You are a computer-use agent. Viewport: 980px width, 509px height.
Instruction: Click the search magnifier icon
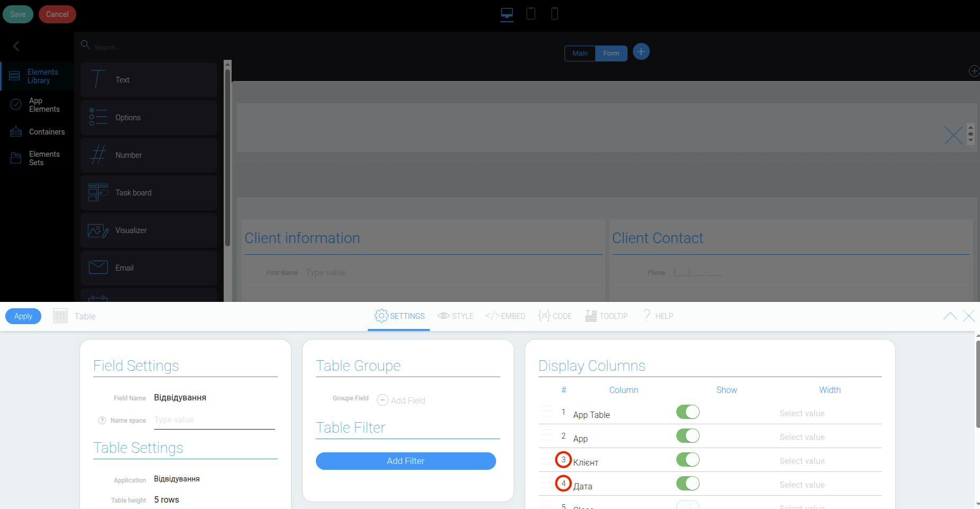pyautogui.click(x=85, y=45)
